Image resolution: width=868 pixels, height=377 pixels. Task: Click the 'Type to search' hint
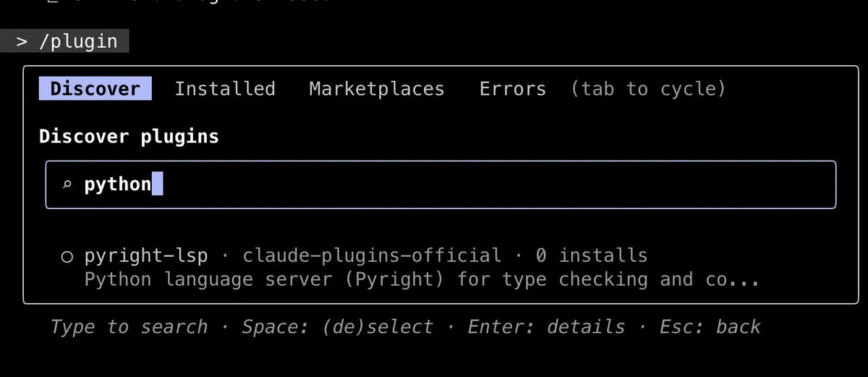pyautogui.click(x=129, y=327)
